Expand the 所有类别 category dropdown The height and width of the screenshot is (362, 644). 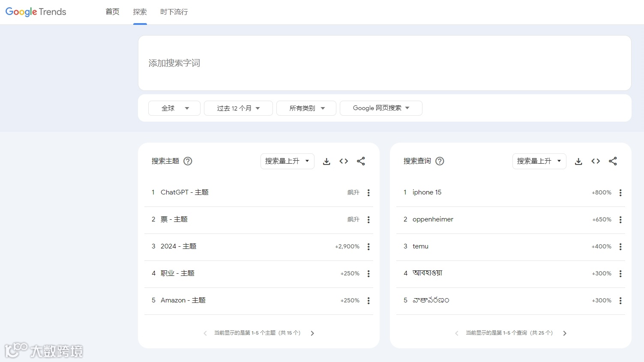[x=306, y=108]
